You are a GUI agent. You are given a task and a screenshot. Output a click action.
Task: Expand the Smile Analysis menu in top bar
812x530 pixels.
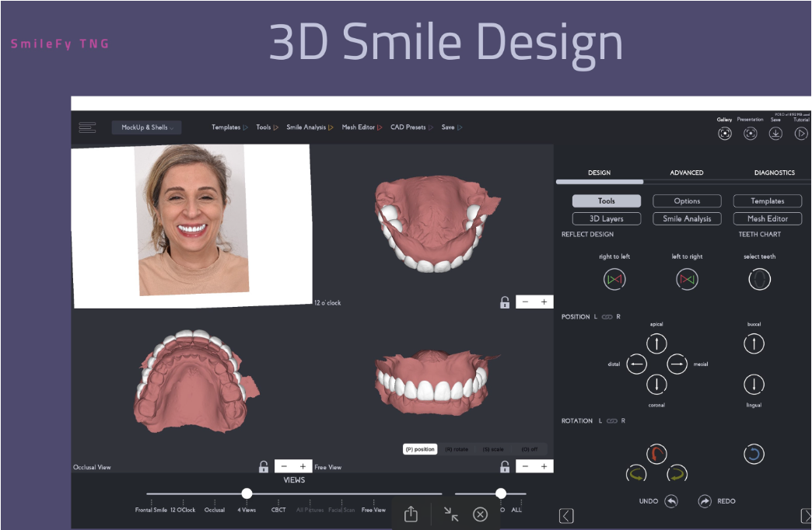310,127
